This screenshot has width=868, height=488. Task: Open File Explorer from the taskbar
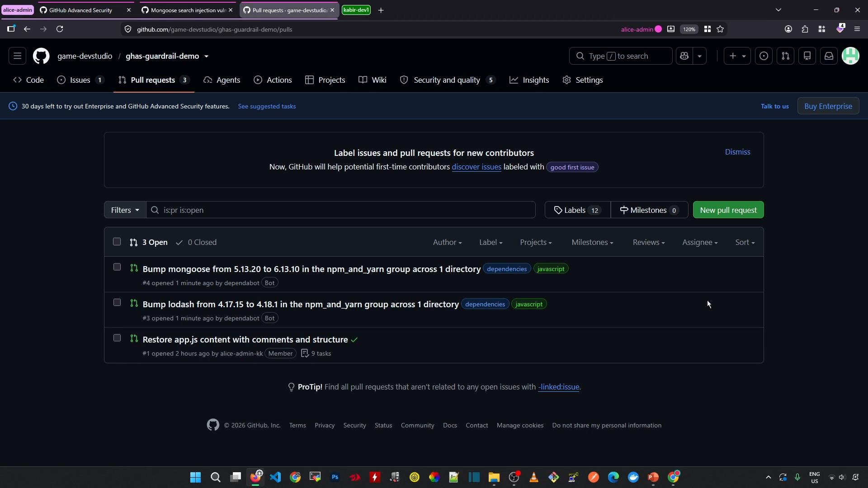point(494,477)
